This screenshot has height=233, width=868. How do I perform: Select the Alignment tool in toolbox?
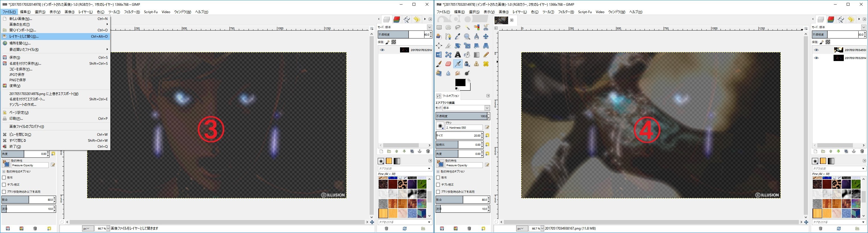click(439, 46)
